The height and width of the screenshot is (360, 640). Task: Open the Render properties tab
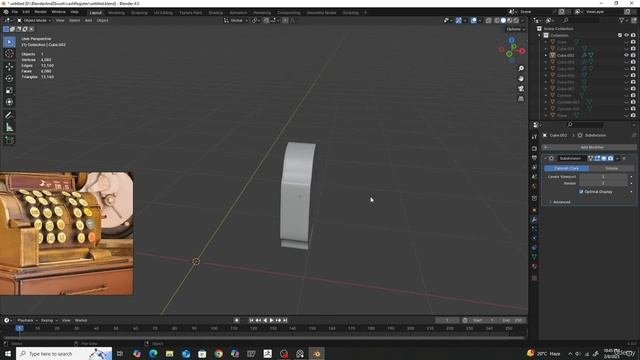point(534,149)
